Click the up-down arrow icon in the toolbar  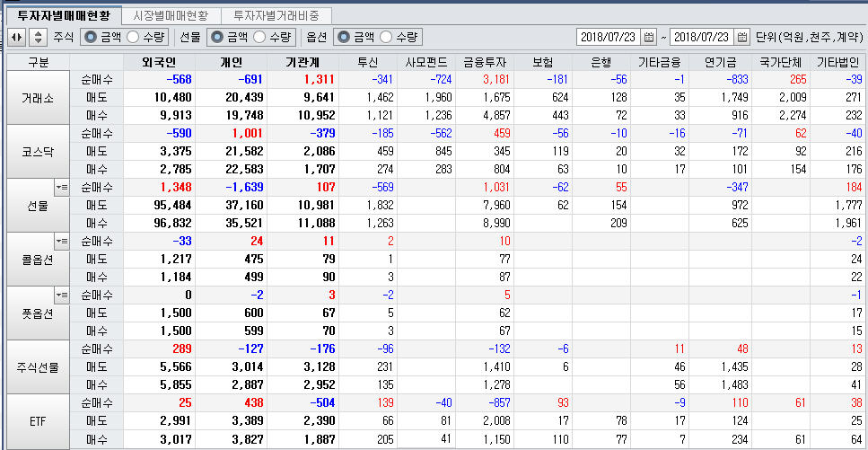point(38,38)
